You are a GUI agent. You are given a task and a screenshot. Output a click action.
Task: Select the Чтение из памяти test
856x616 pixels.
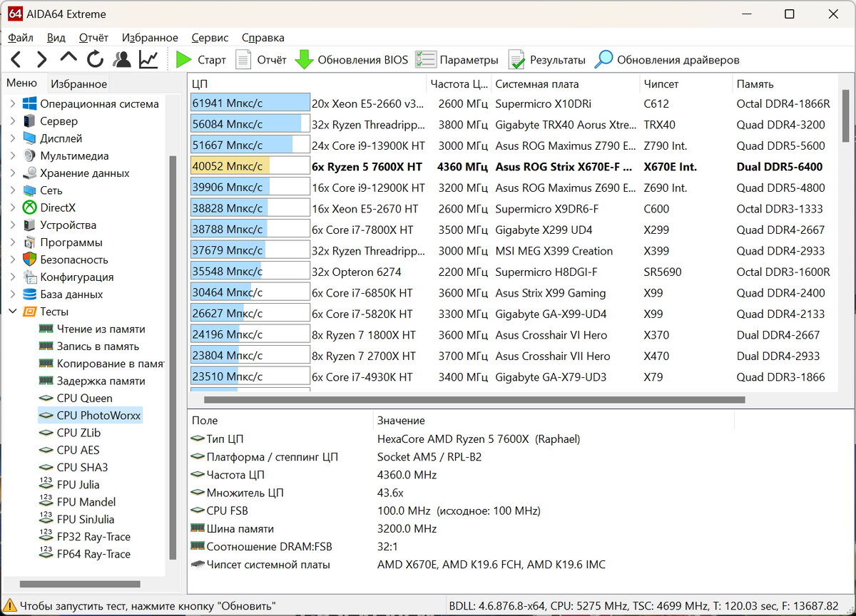(x=101, y=329)
